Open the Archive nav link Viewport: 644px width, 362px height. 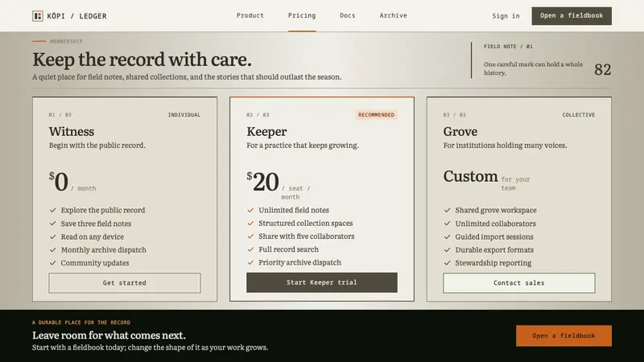tap(394, 15)
